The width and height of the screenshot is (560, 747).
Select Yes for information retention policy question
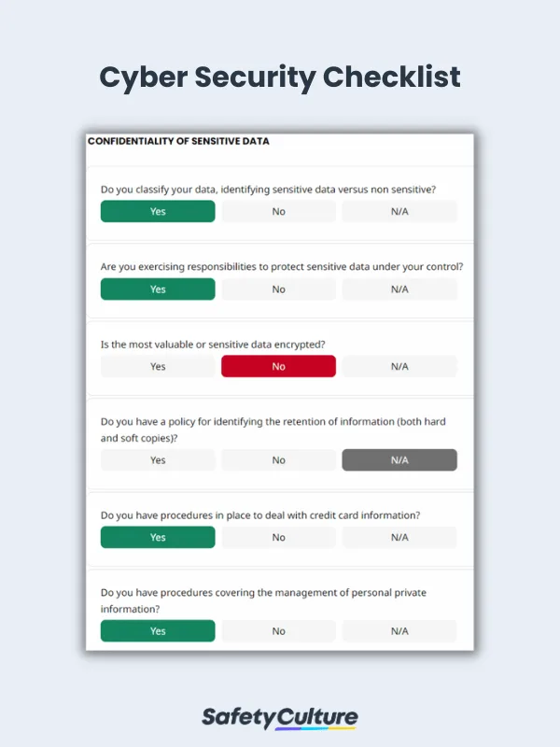click(x=157, y=459)
